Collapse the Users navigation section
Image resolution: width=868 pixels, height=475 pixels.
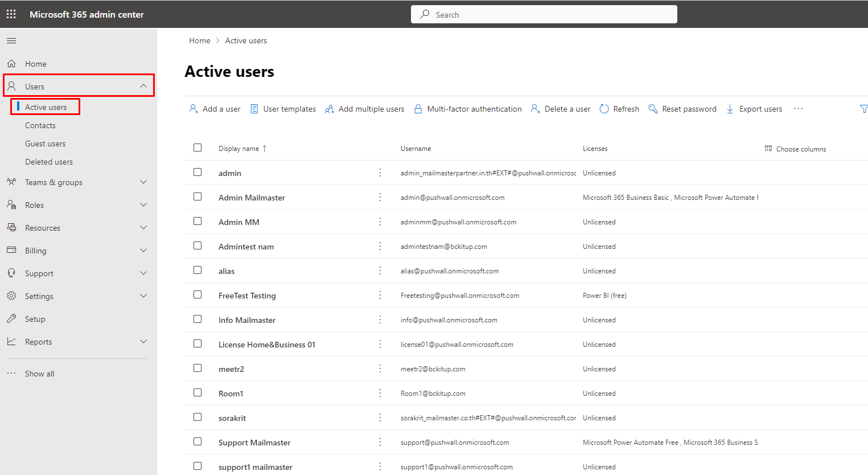coord(143,86)
